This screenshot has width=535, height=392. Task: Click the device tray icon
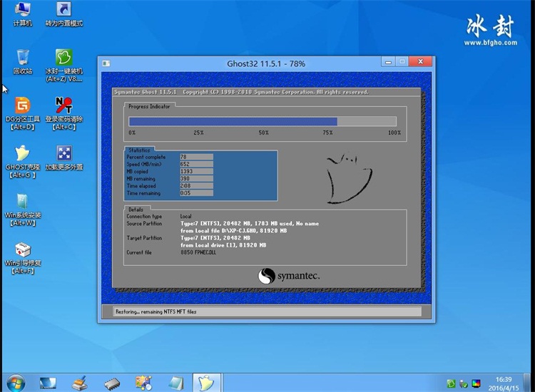click(x=464, y=384)
